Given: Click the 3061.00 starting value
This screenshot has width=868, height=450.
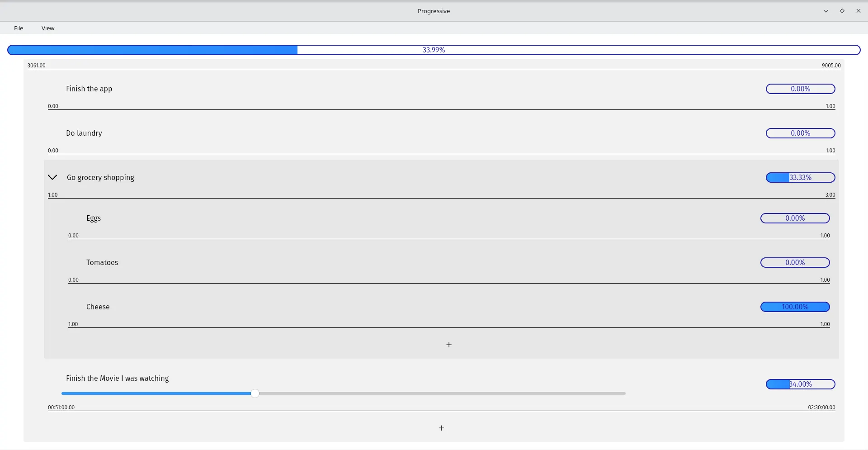Looking at the screenshot, I should [x=37, y=65].
